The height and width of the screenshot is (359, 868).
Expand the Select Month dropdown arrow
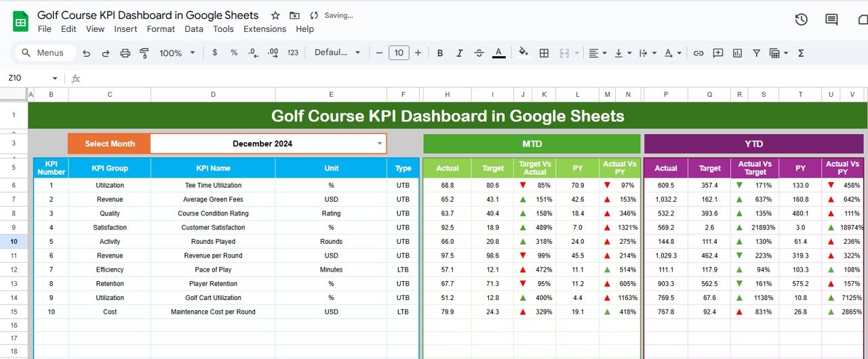coord(380,144)
